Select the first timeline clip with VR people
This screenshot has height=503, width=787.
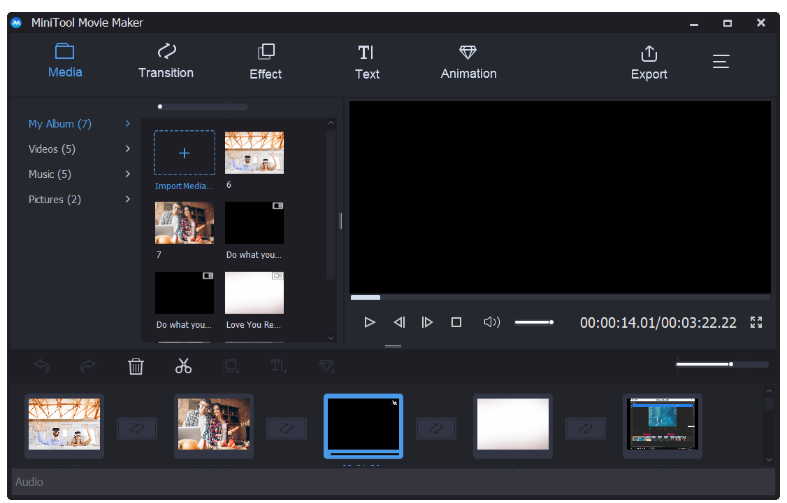(x=64, y=426)
